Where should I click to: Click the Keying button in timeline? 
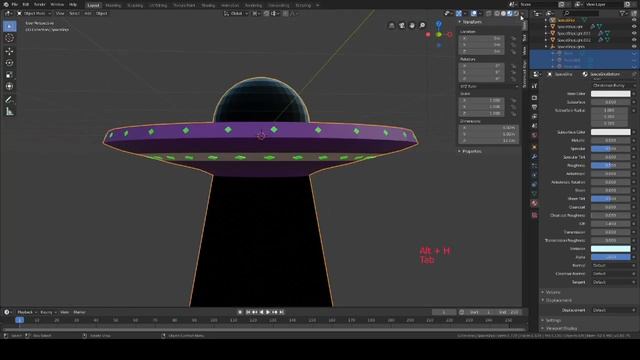[48, 312]
